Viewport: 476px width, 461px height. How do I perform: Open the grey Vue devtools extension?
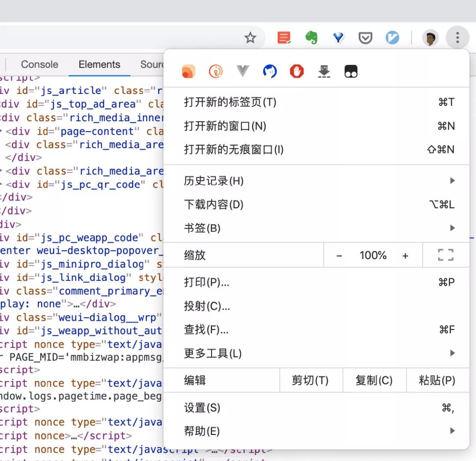point(242,71)
